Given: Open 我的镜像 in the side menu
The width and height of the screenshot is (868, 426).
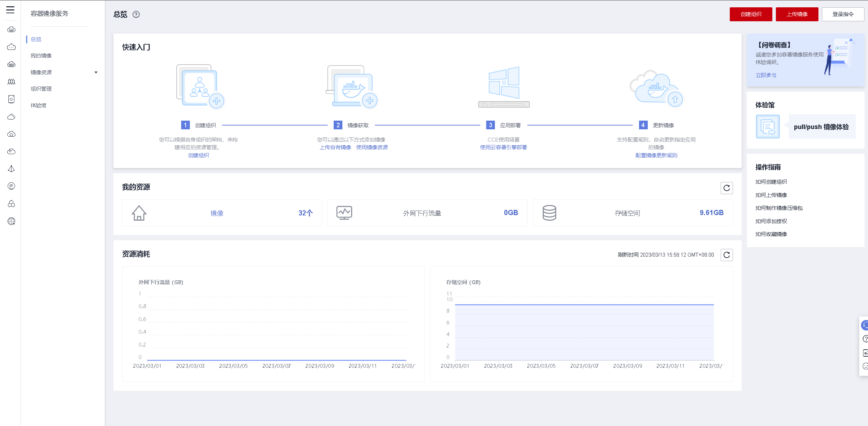Looking at the screenshot, I should pos(41,56).
